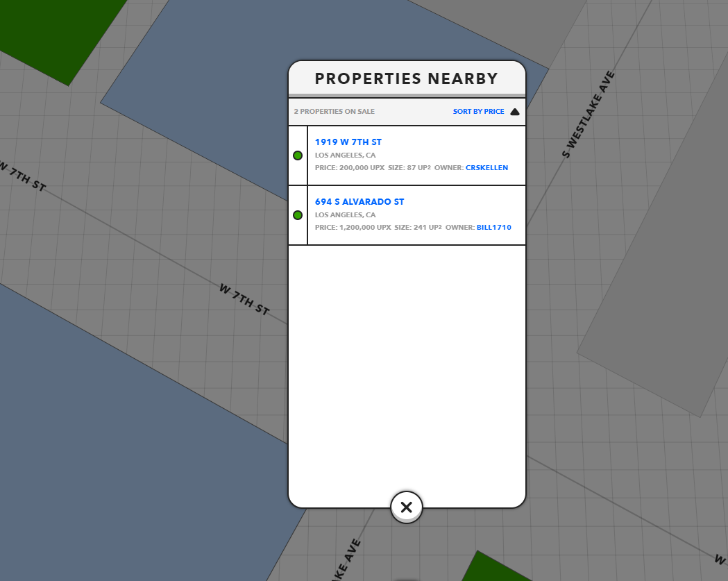View owner BILL1710's profile
Image resolution: width=728 pixels, height=581 pixels.
494,227
